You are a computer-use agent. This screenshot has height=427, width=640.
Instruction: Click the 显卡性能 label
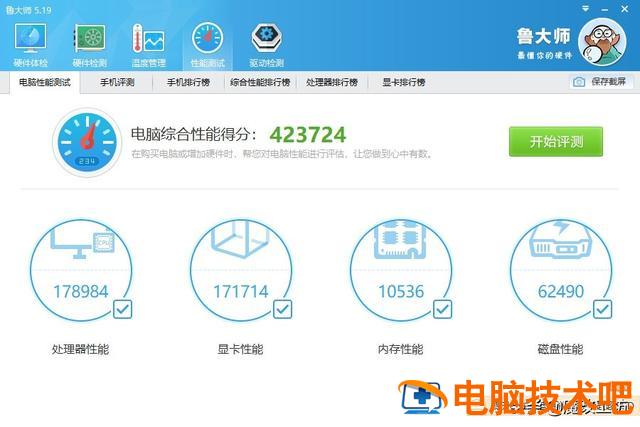click(240, 349)
